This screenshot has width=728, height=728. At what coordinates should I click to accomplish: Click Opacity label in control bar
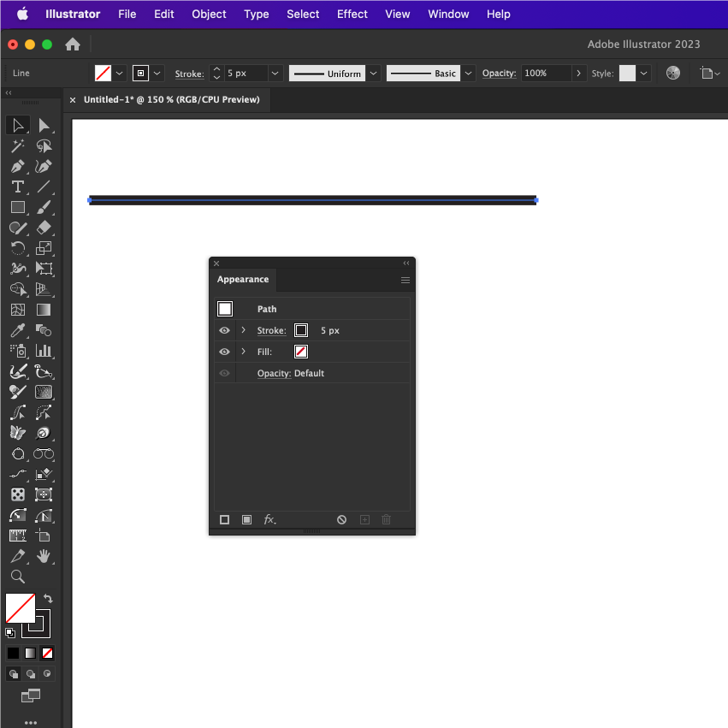pyautogui.click(x=499, y=74)
